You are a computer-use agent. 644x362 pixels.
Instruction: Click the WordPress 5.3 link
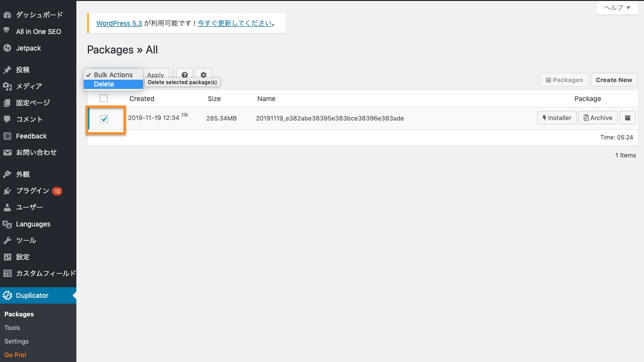[119, 23]
